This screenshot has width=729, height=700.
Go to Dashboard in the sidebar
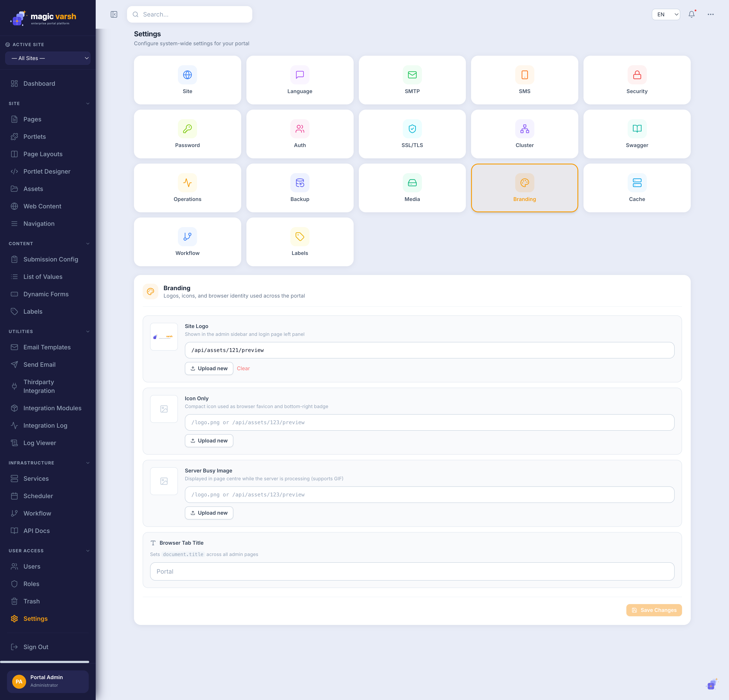click(x=48, y=84)
